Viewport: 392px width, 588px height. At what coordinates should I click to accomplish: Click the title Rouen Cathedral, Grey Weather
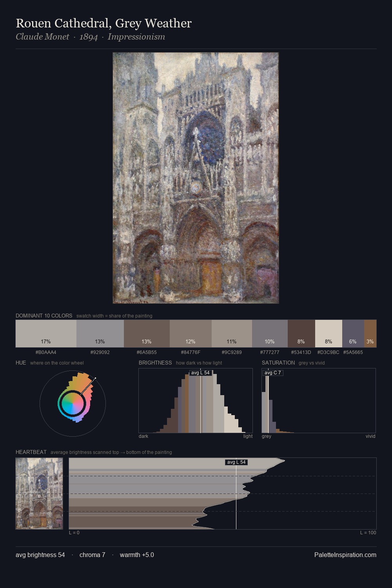coord(103,23)
